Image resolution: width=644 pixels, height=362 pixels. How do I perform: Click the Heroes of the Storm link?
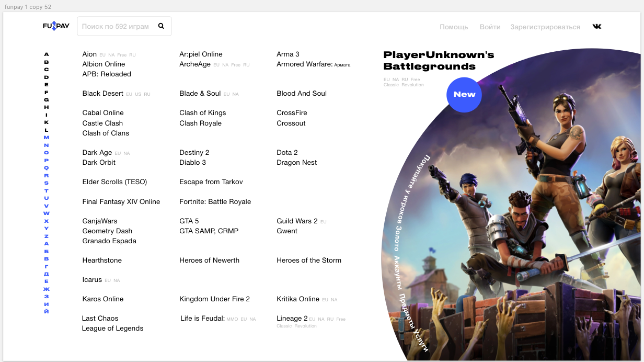pos(308,261)
